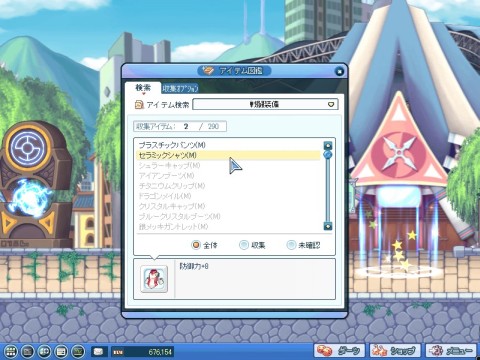Select the 未確認 radio button

(x=291, y=245)
